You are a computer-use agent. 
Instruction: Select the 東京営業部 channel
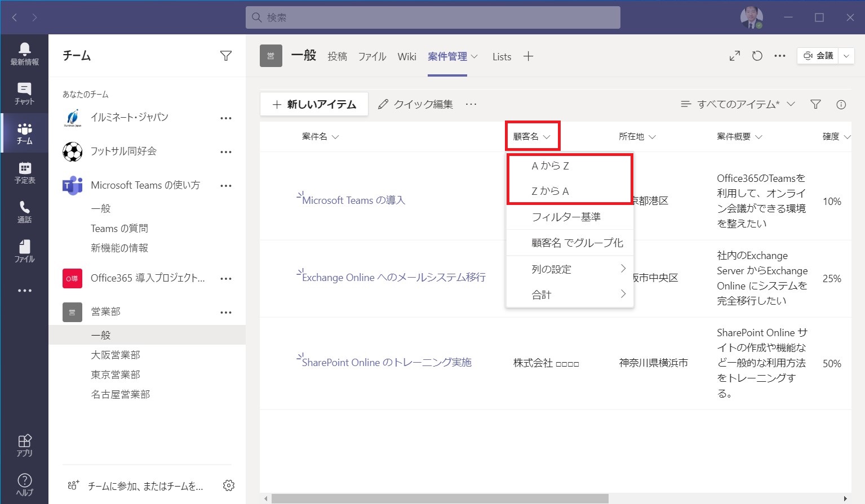[x=116, y=374]
